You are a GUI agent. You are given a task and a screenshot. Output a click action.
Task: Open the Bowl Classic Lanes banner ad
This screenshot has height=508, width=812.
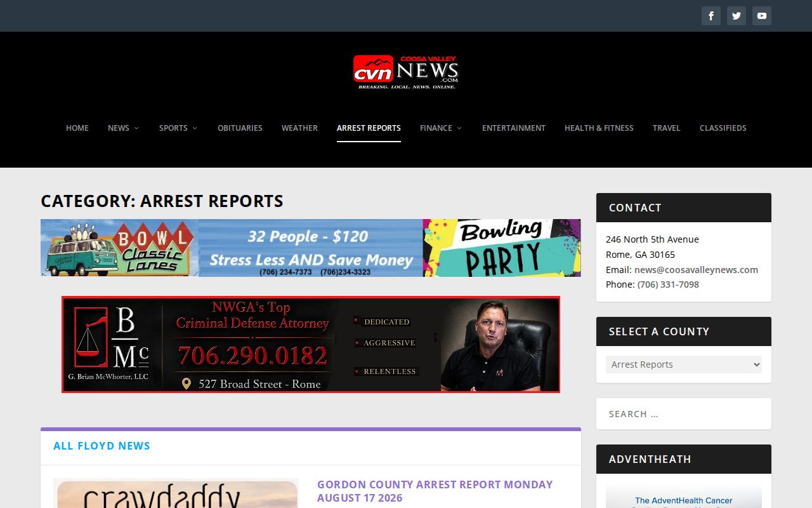click(x=311, y=248)
